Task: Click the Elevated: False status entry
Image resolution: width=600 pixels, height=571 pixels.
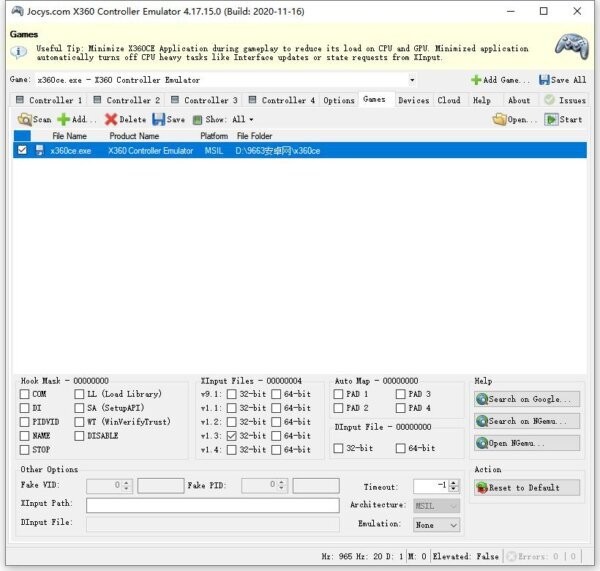Action: 466,556
